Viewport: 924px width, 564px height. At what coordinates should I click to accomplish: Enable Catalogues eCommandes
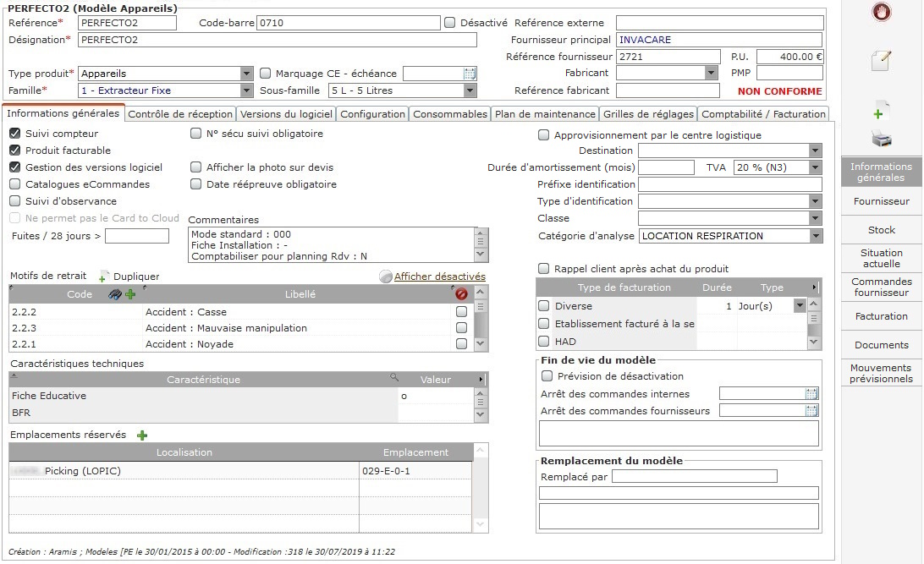coord(14,184)
